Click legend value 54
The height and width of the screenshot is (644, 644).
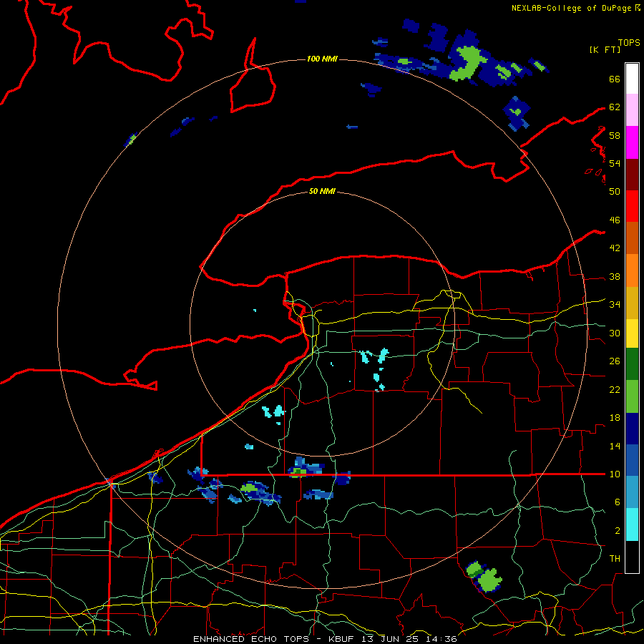pos(615,163)
